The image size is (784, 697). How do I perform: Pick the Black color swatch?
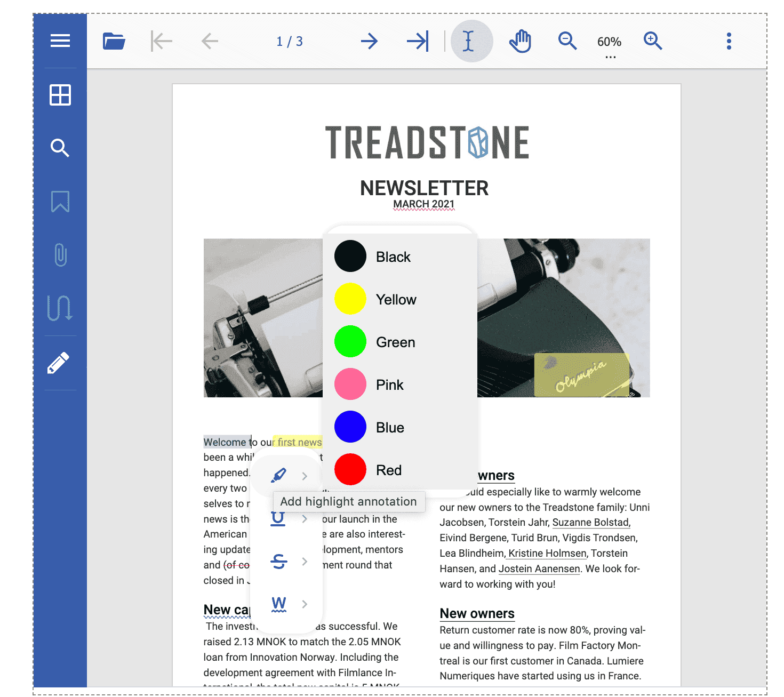coord(350,256)
